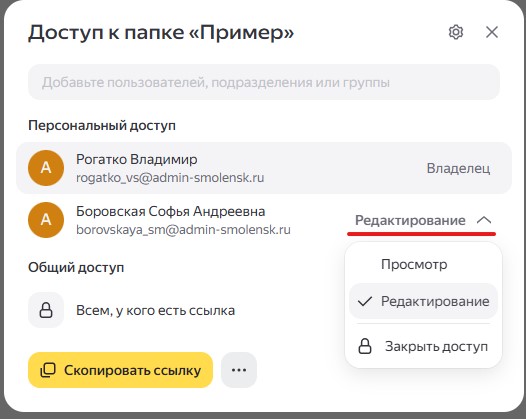This screenshot has width=526, height=419.
Task: Open Всем, у кого есть ссылка setting
Action: click(155, 310)
